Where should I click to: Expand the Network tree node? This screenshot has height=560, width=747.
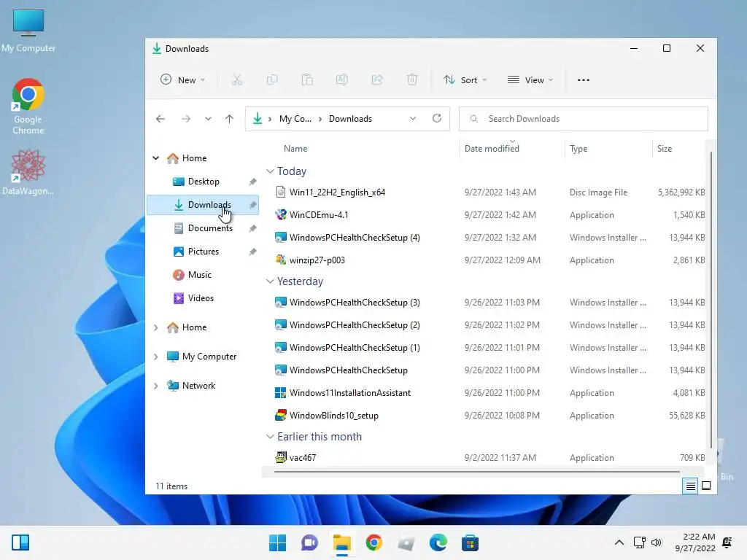156,386
